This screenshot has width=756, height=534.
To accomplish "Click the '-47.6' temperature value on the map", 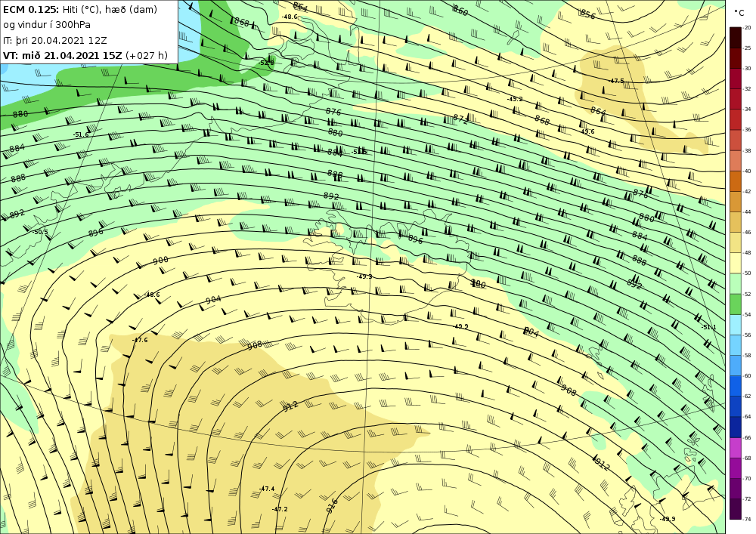I will pyautogui.click(x=140, y=340).
